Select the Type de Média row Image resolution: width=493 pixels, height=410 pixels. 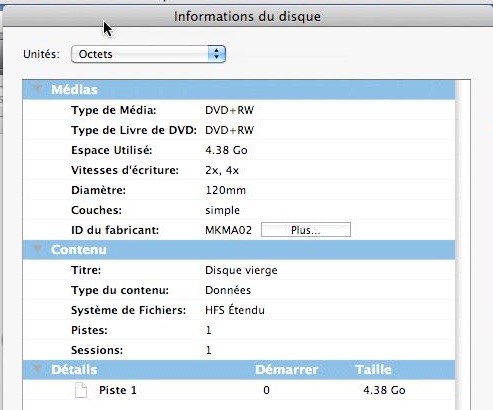(239, 110)
